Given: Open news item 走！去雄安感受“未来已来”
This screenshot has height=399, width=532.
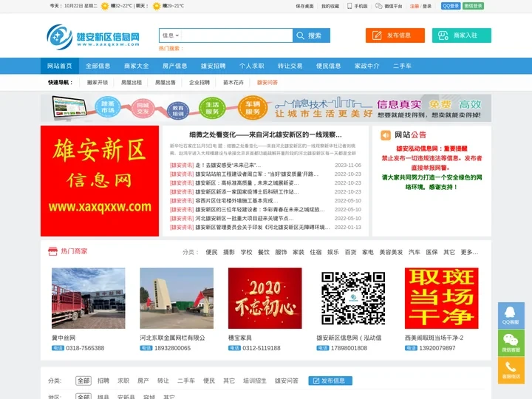Looking at the screenshot, I should coord(228,166).
